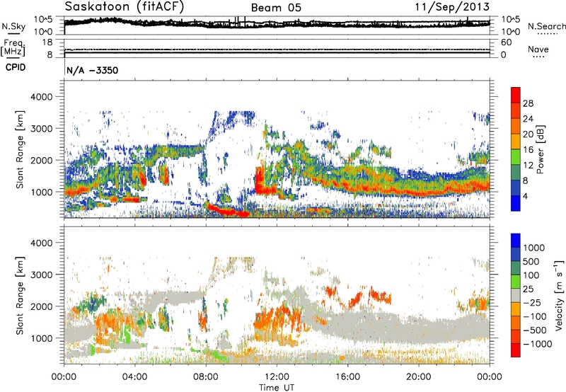Click the '4' value on Power scale
Viewport: 566px width, 392px height.
pyautogui.click(x=525, y=196)
